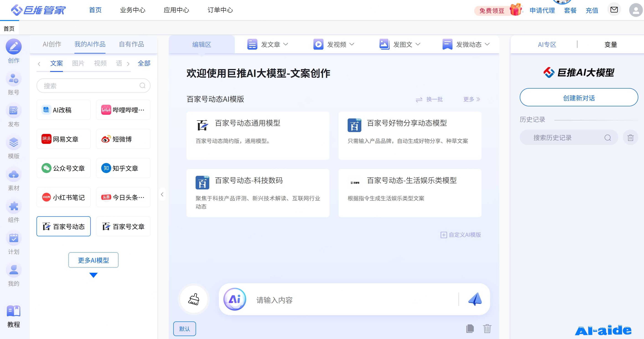
Task: Open 应用中心 top menu
Action: tap(176, 10)
